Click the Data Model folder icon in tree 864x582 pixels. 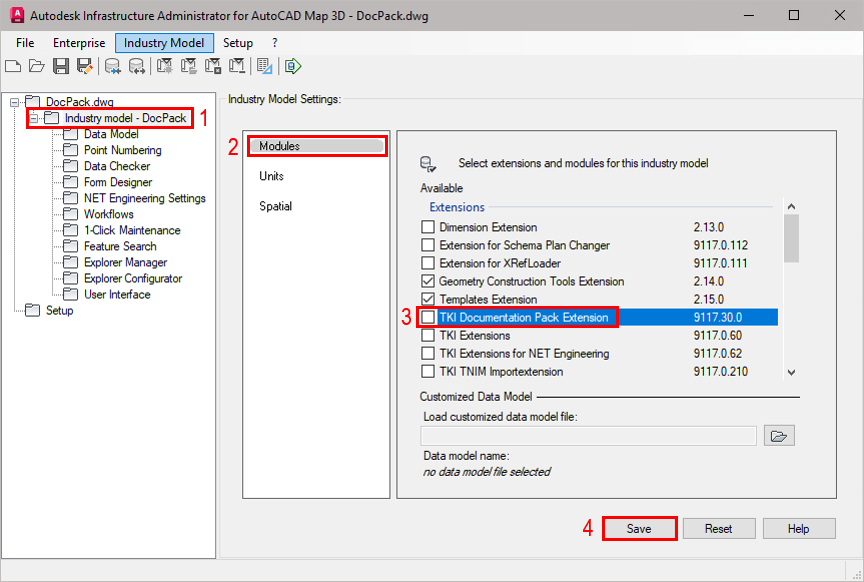pos(71,134)
